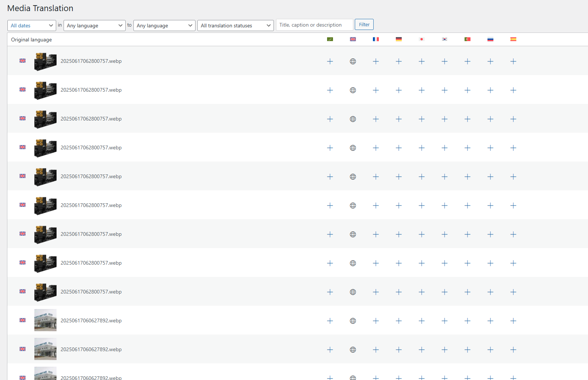Add French translation for the first table row

[x=376, y=61]
